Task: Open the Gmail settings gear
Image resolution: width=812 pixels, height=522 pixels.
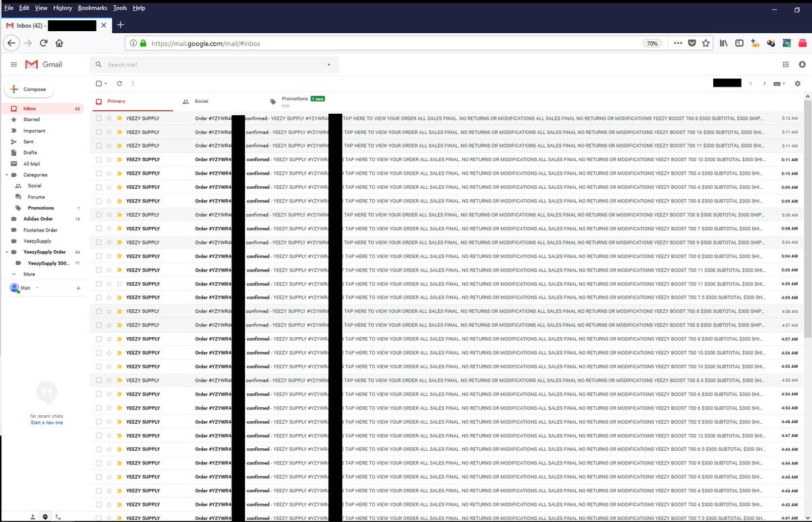Action: (x=798, y=83)
